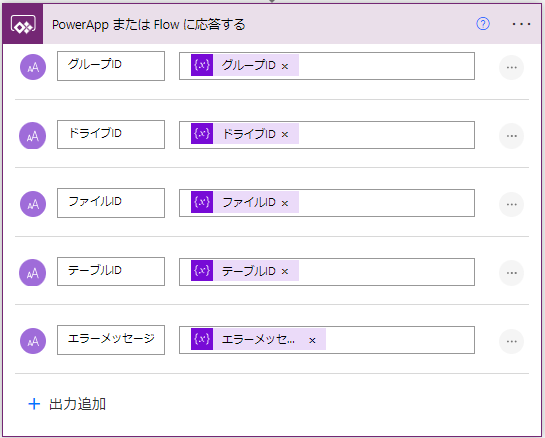This screenshot has width=545, height=438.
Task: Click the テーブルID value input field
Action: (x=327, y=272)
